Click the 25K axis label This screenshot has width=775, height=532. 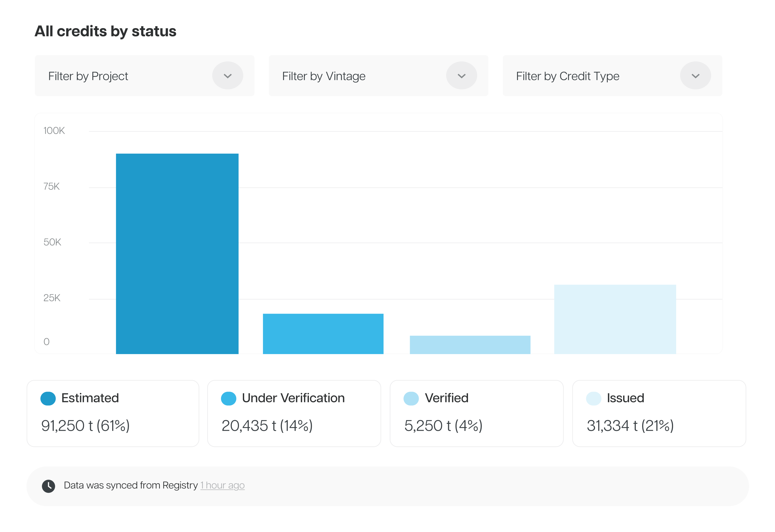(x=52, y=298)
